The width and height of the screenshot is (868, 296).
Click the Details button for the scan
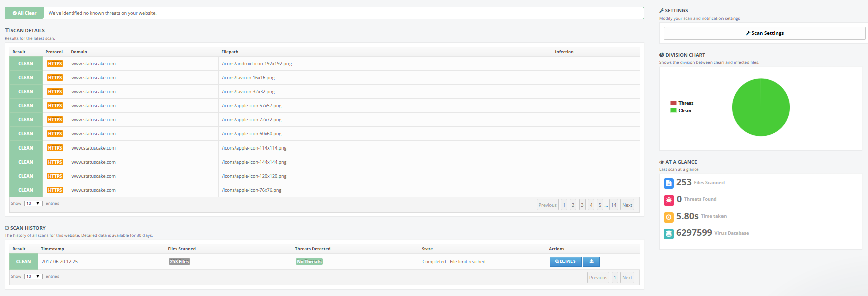point(565,262)
